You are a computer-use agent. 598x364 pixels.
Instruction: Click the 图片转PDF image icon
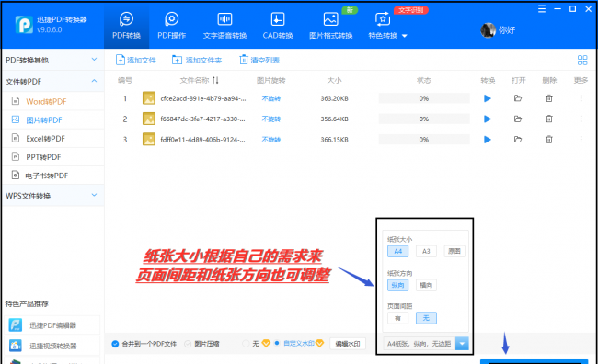click(x=16, y=119)
